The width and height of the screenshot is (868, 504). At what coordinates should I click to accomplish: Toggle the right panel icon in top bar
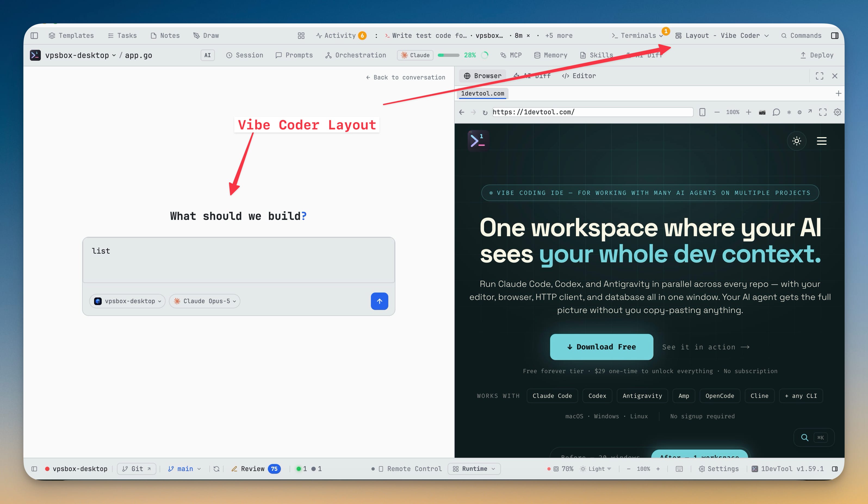[835, 35]
